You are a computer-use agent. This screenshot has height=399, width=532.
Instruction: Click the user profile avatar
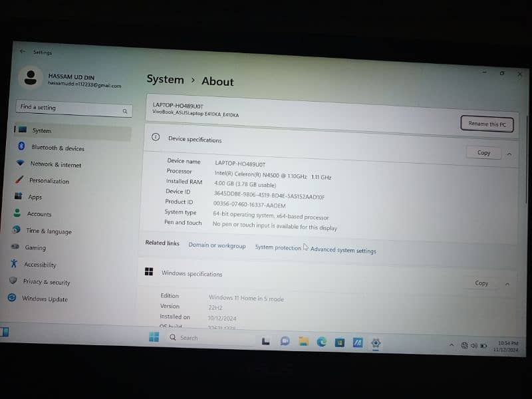click(30, 77)
